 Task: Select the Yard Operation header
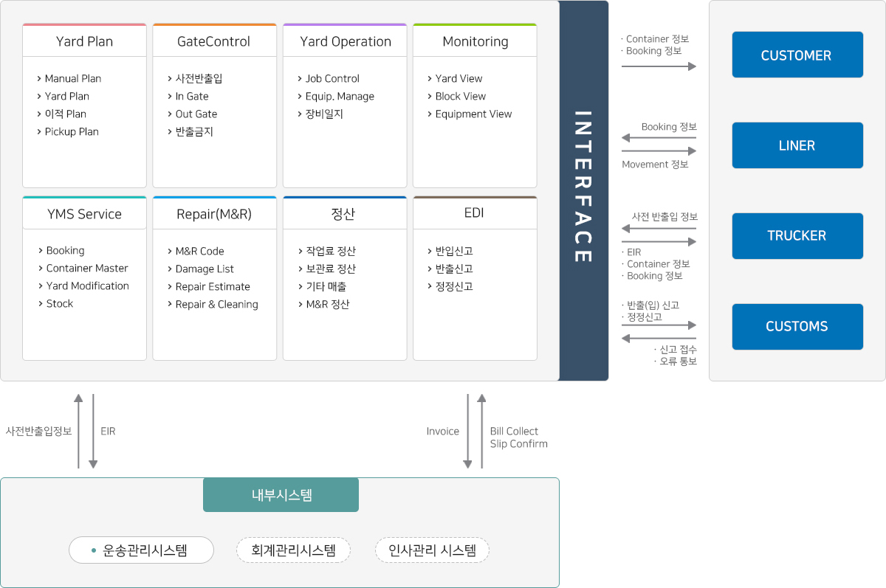pyautogui.click(x=345, y=41)
